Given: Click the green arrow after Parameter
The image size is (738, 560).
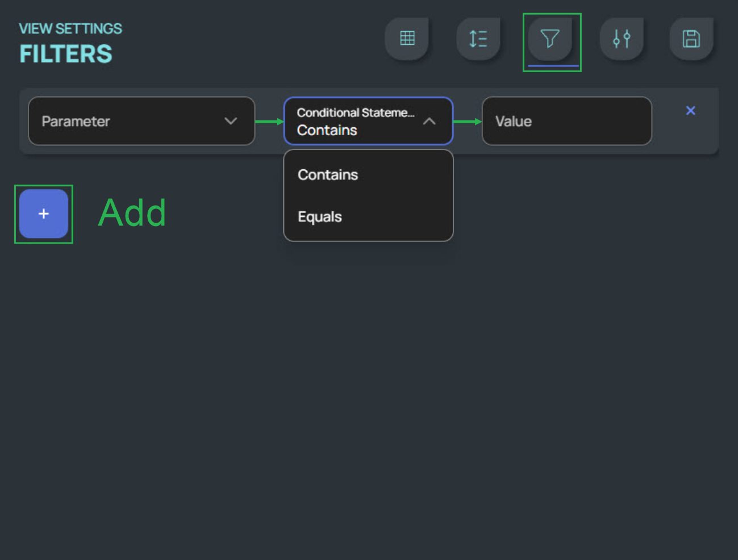Looking at the screenshot, I should click(x=269, y=122).
